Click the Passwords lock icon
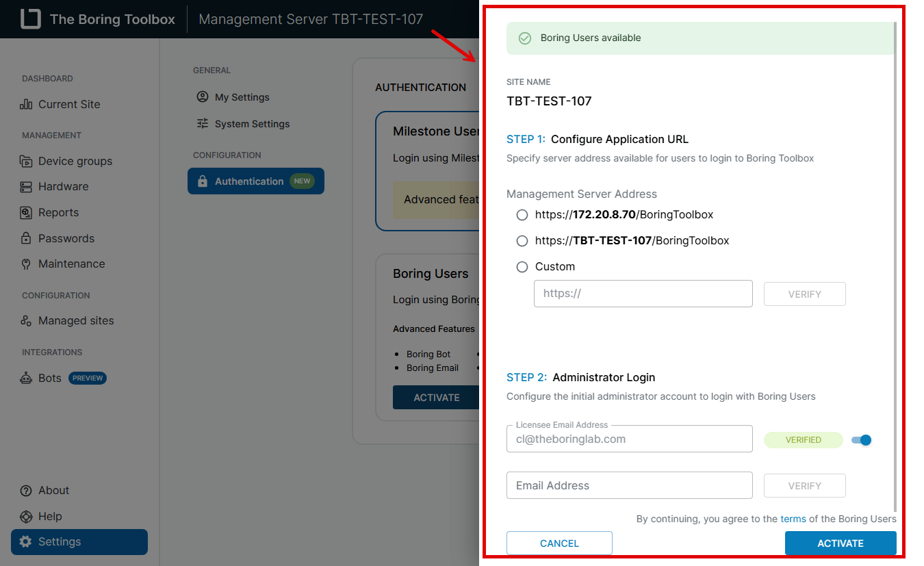This screenshot has height=566, width=924. 26,239
